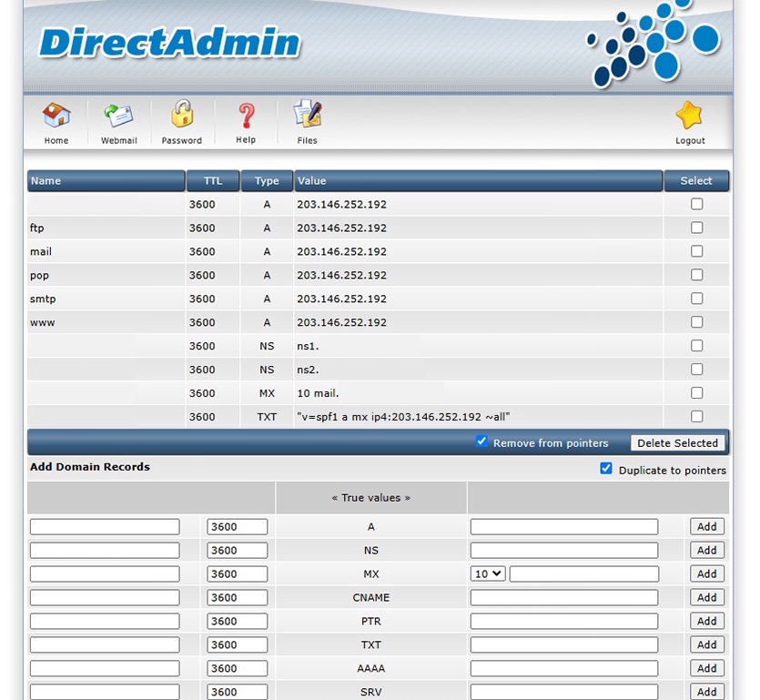The image size is (760, 700).
Task: Focus the A record value field
Action: pyautogui.click(x=564, y=527)
